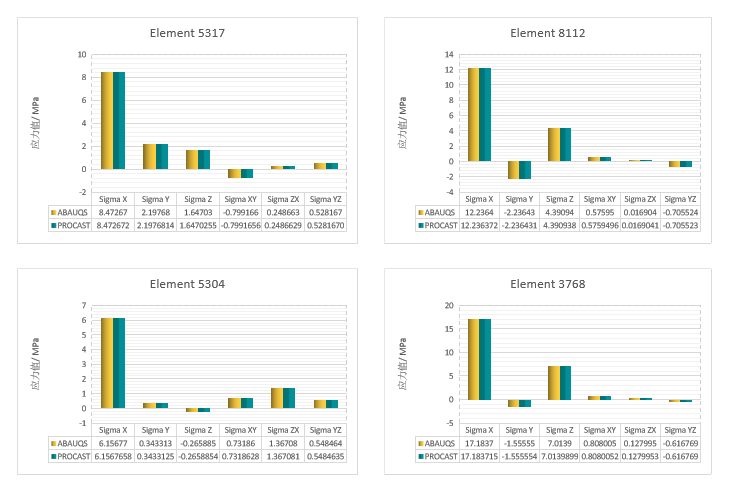Click the ABAUQS cell value -2.23643
This screenshot has height=490, width=730.
coord(519,212)
